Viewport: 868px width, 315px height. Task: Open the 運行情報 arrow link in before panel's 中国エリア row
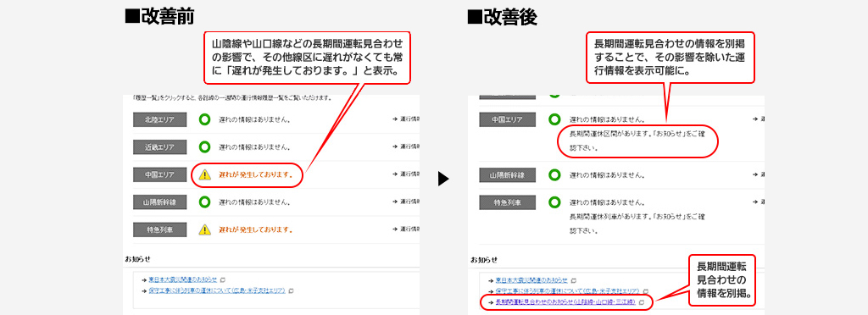coord(406,174)
